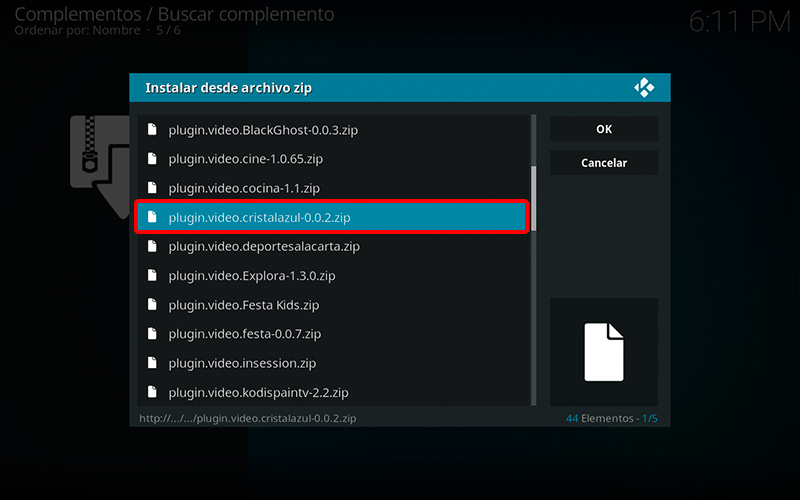Click the file path text at dialog bottom
800x500 pixels.
click(x=247, y=418)
